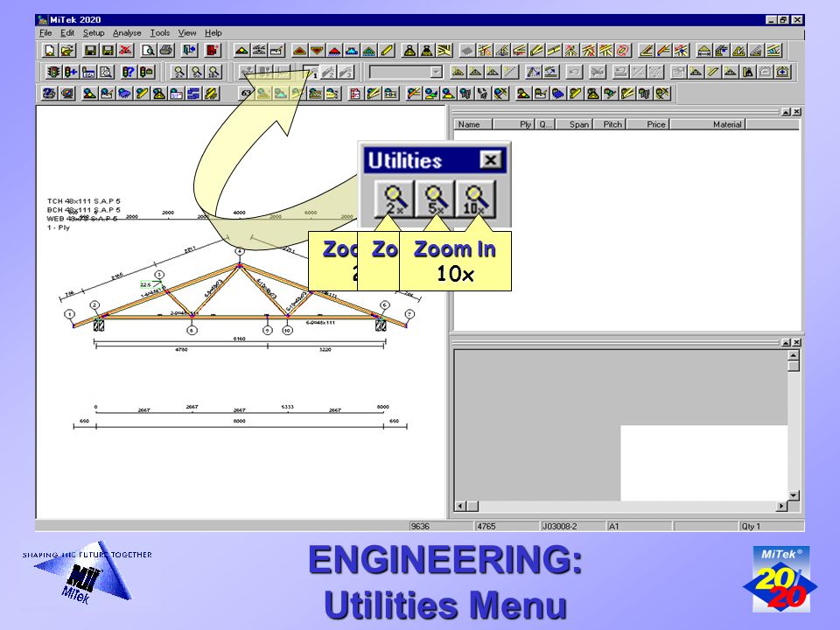This screenshot has height=630, width=840.
Task: Click the house with plus sign icon
Action: pos(782,72)
